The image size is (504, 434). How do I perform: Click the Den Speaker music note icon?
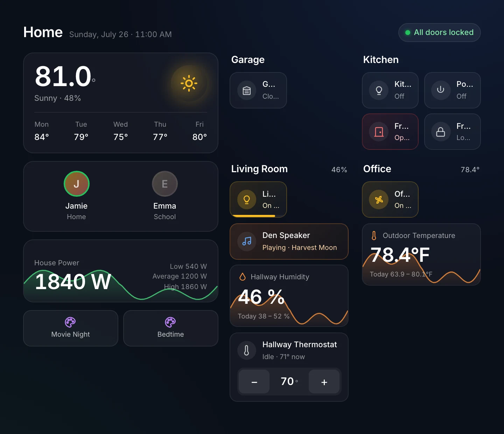click(x=247, y=241)
